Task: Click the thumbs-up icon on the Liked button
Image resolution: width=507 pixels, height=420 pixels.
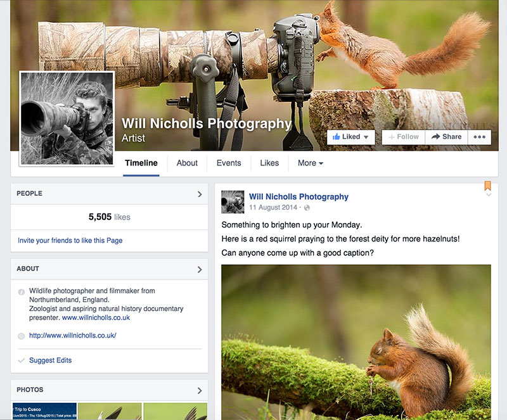Action: click(x=337, y=137)
